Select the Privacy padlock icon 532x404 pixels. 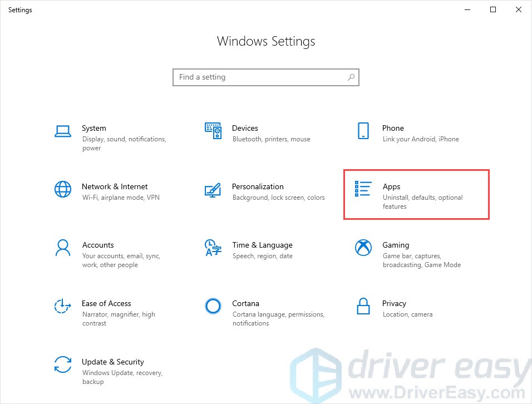[363, 306]
